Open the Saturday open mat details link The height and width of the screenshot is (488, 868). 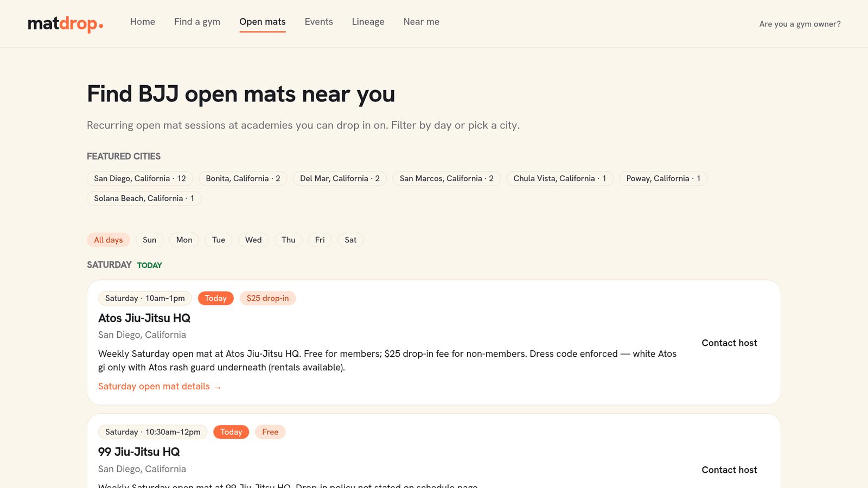159,387
